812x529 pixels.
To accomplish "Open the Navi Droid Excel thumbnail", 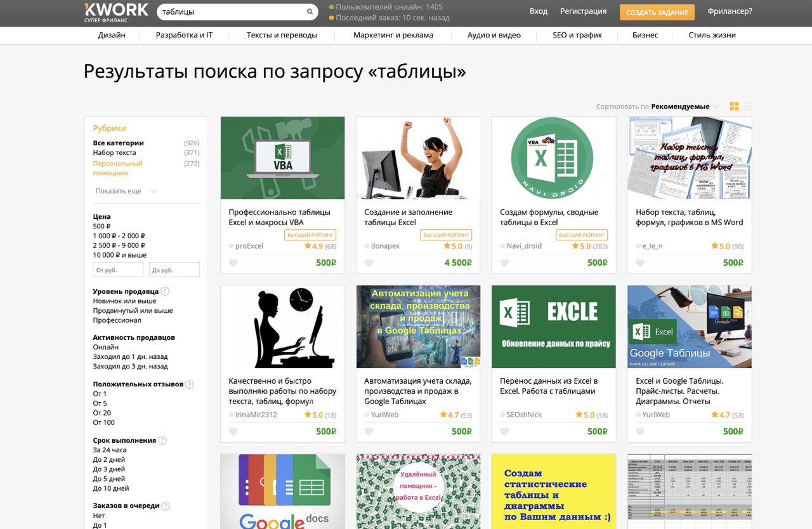I will click(x=554, y=158).
